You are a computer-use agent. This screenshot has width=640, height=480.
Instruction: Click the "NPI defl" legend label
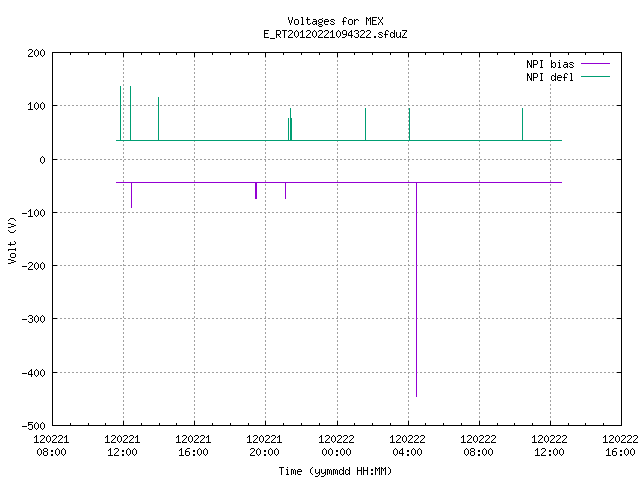[x=550, y=77]
